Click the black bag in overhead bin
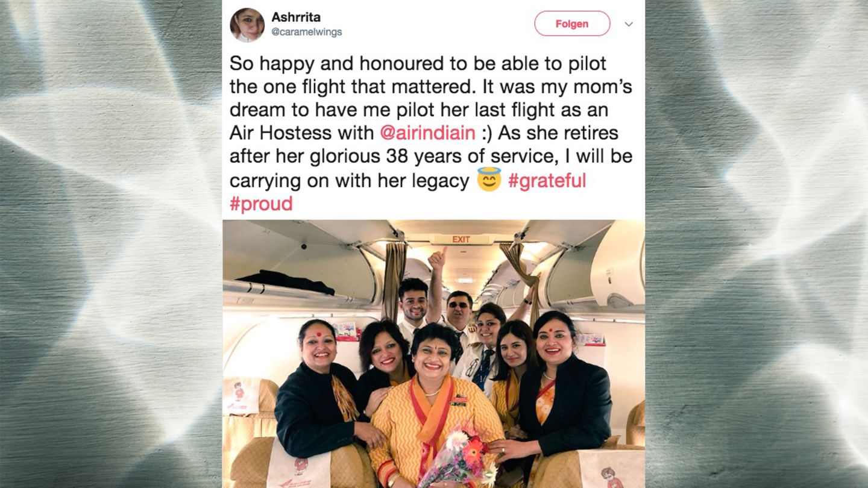 coord(285,281)
